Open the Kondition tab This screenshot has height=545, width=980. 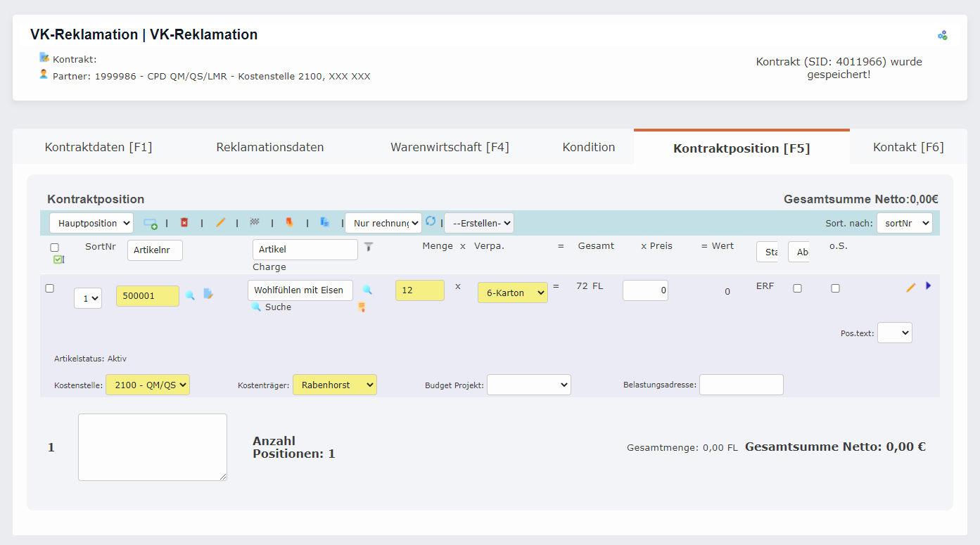[589, 146]
